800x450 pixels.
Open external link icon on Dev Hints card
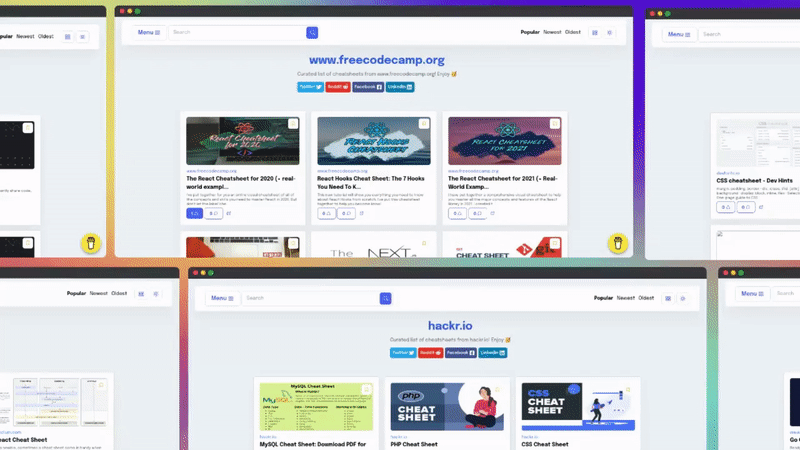[761, 207]
